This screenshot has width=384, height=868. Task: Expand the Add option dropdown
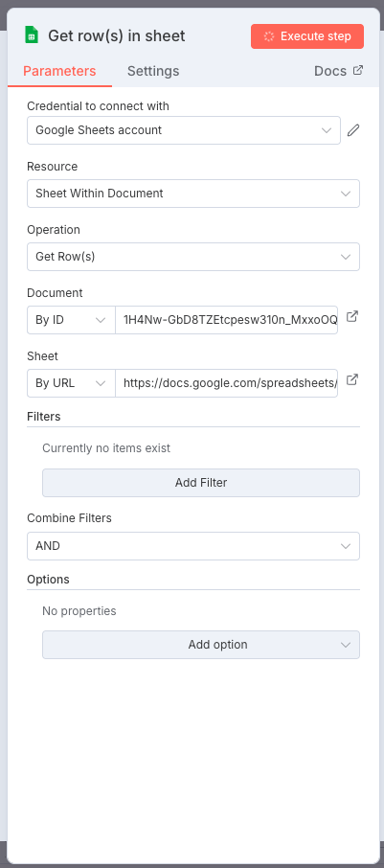coord(201,645)
